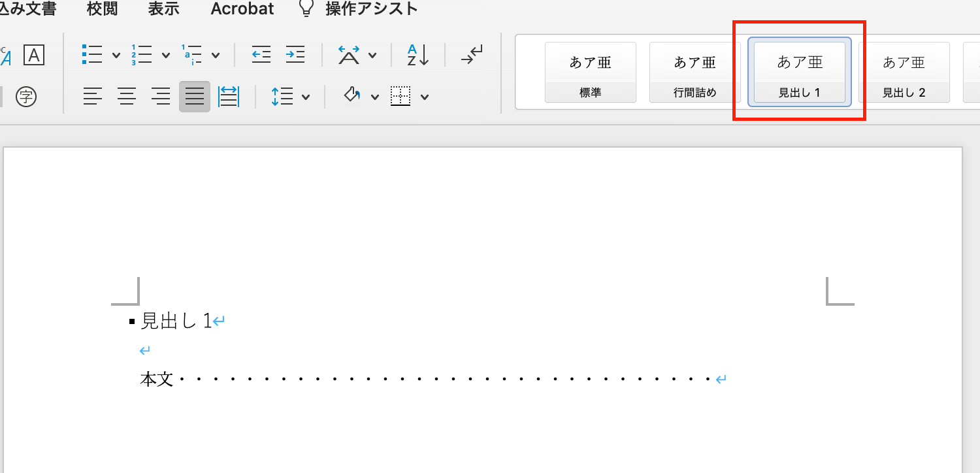
Task: Click the numbered list icon
Action: coord(142,55)
